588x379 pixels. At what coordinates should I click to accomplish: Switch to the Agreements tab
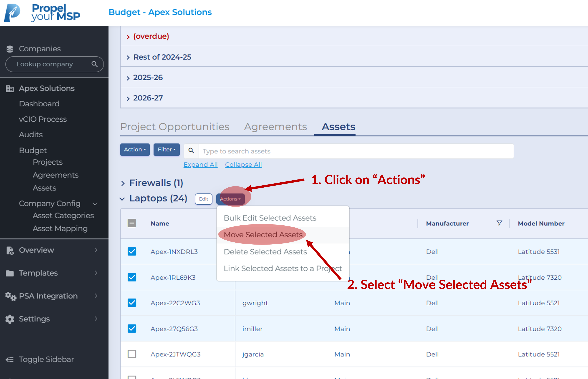[x=275, y=127]
